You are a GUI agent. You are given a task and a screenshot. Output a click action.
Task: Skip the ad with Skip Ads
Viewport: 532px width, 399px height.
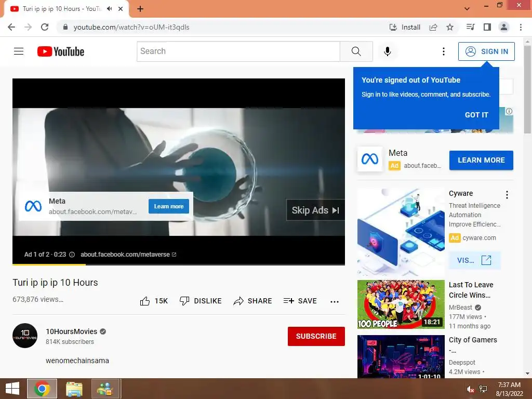point(315,210)
